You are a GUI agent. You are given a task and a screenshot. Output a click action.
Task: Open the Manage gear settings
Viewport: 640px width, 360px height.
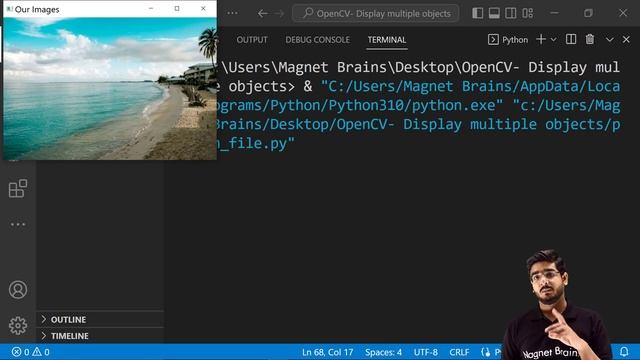(x=18, y=325)
